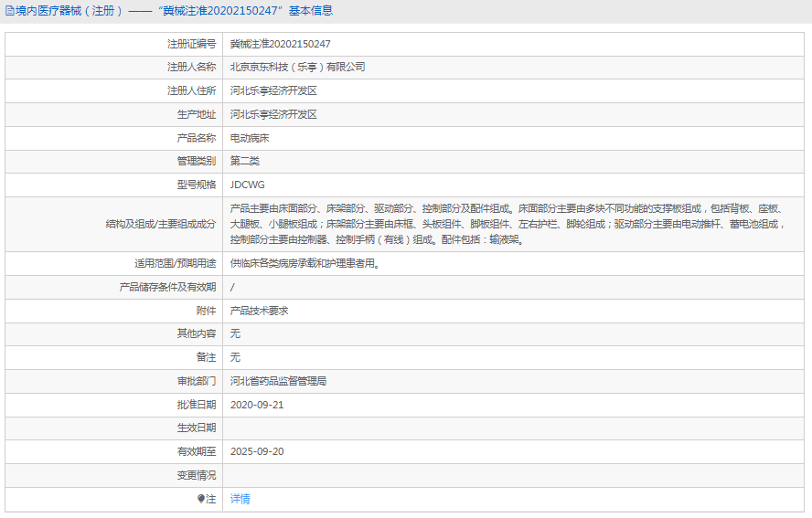Click the 生产地址 label
812x518 pixels.
click(197, 114)
